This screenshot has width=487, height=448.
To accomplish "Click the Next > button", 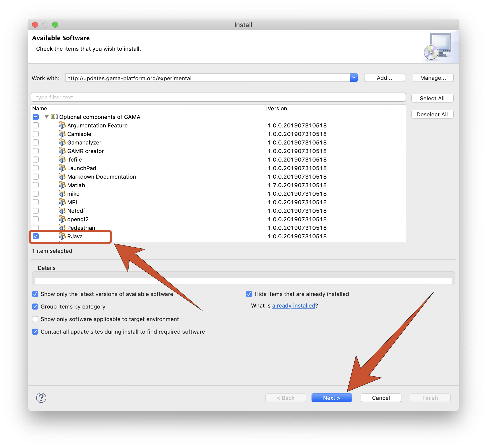I will 332,398.
